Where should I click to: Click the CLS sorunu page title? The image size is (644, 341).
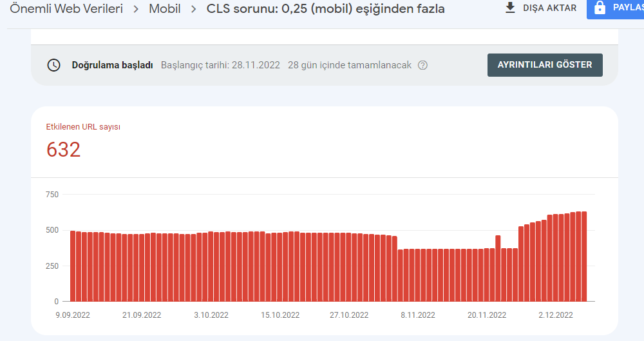tap(325, 8)
